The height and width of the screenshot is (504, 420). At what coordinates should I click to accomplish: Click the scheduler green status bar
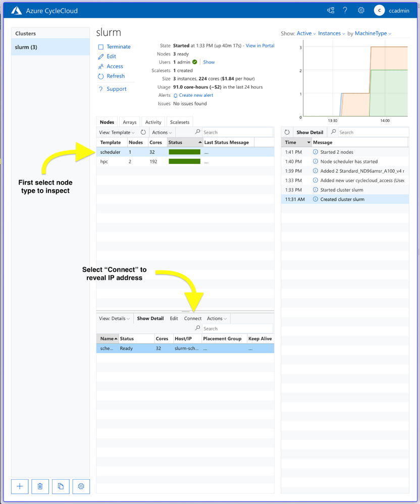tap(185, 152)
